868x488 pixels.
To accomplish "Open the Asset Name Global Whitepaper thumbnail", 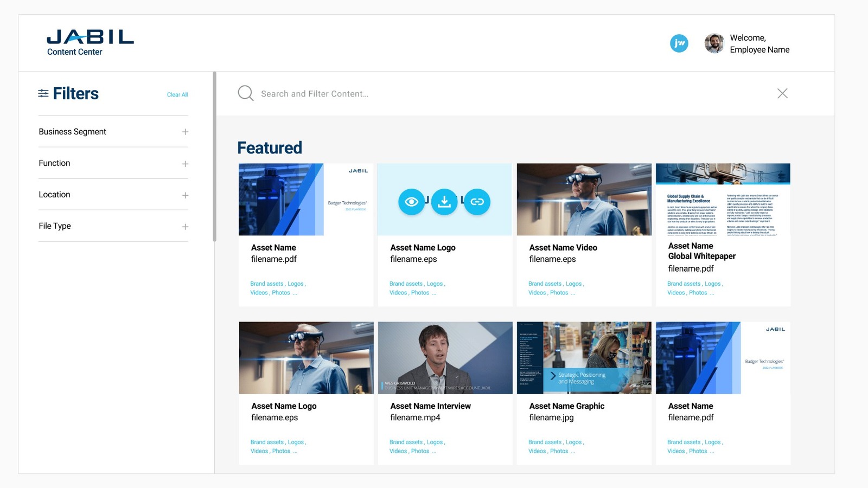I will (x=723, y=200).
